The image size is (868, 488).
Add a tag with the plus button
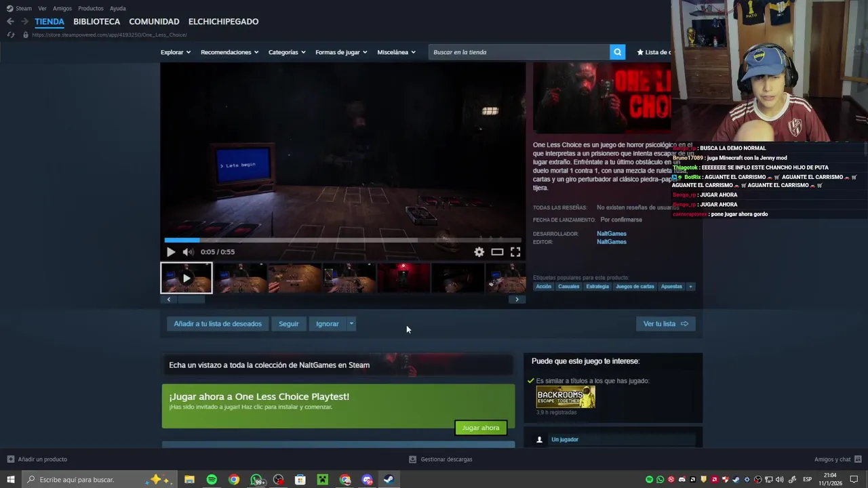[x=690, y=287]
